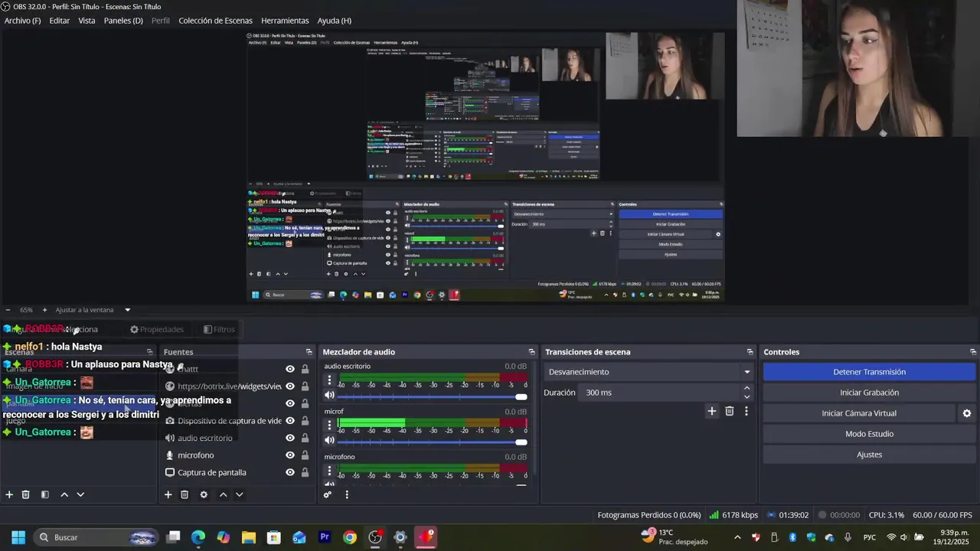Move selected source down in Fuentes
Screen dimensions: 980x551
239,494
